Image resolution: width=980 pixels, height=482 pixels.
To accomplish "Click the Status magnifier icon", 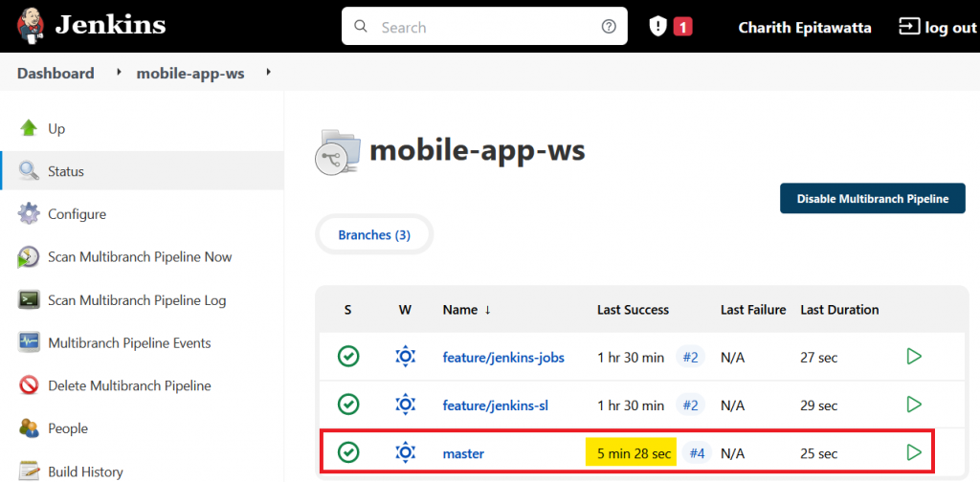I will pyautogui.click(x=29, y=171).
